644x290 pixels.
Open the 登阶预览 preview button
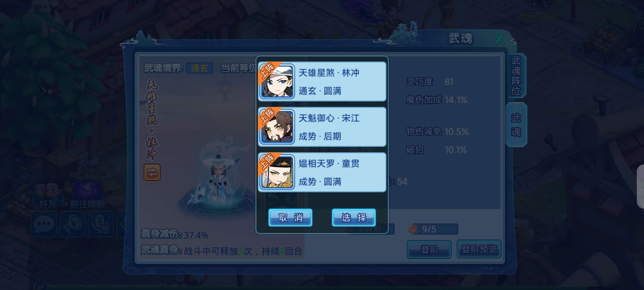[x=479, y=249]
